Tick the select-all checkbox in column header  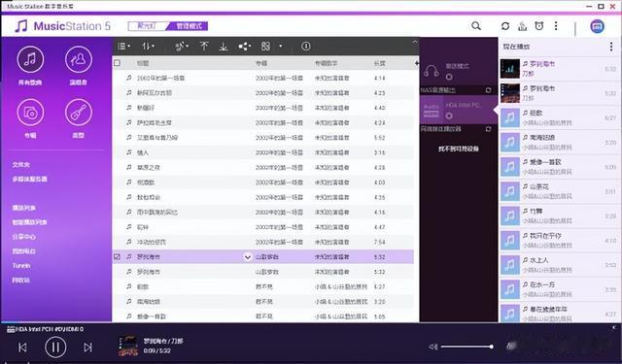tap(117, 63)
